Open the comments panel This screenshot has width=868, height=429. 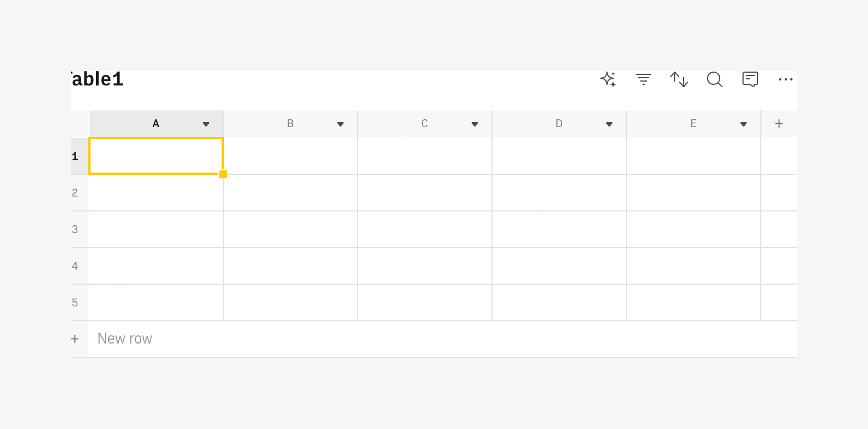[x=750, y=79]
